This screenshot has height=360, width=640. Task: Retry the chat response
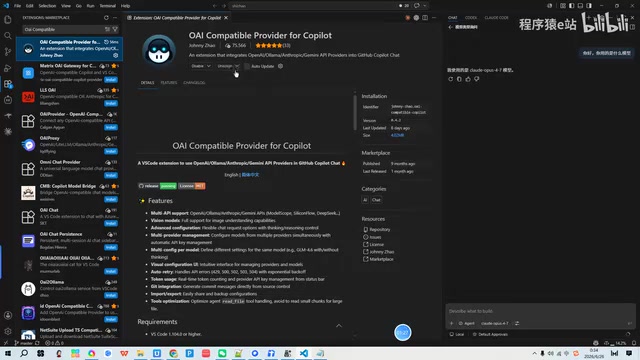451,79
